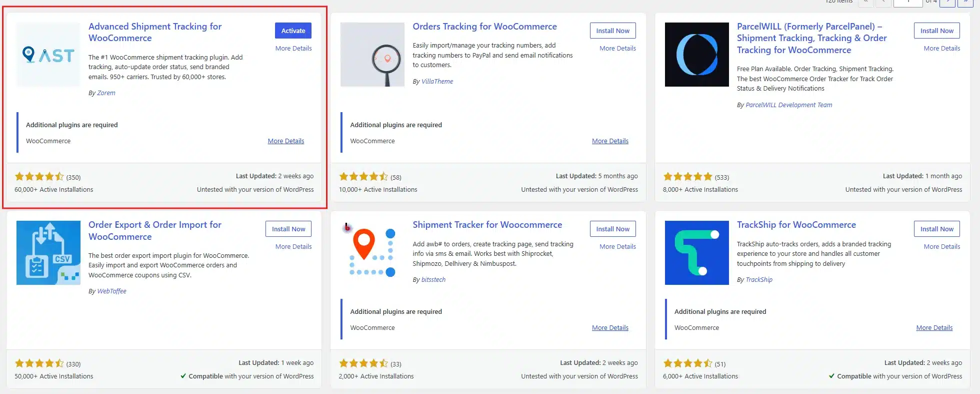Click the current page number field
The width and height of the screenshot is (980, 394).
tap(908, 3)
